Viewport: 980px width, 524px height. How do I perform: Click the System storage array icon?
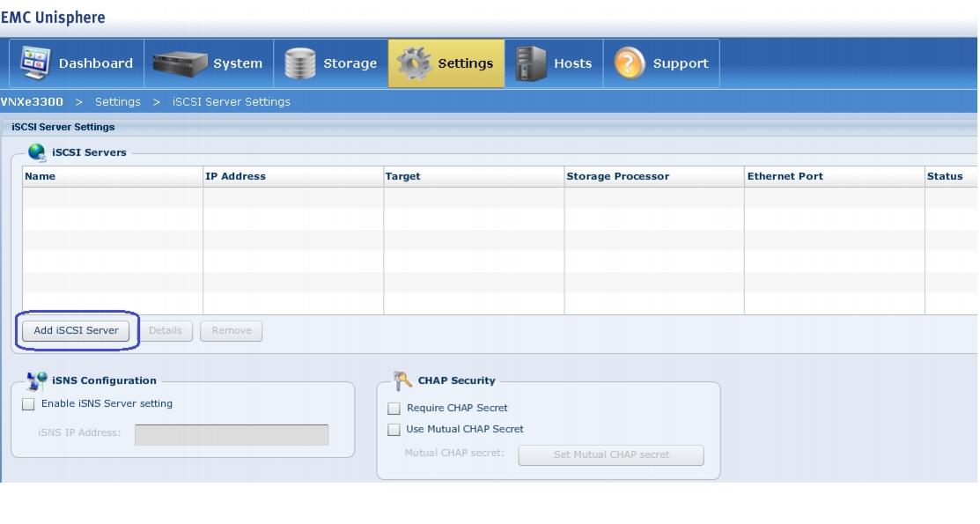180,63
